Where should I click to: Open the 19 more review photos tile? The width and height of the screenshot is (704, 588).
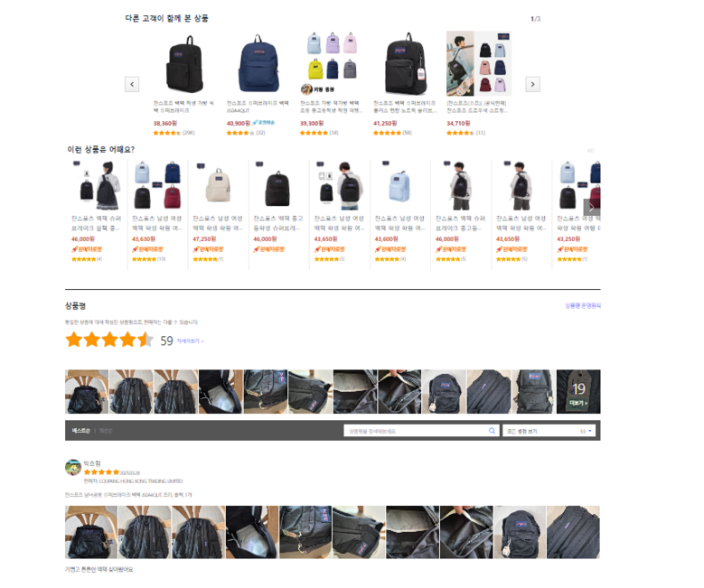pyautogui.click(x=578, y=391)
